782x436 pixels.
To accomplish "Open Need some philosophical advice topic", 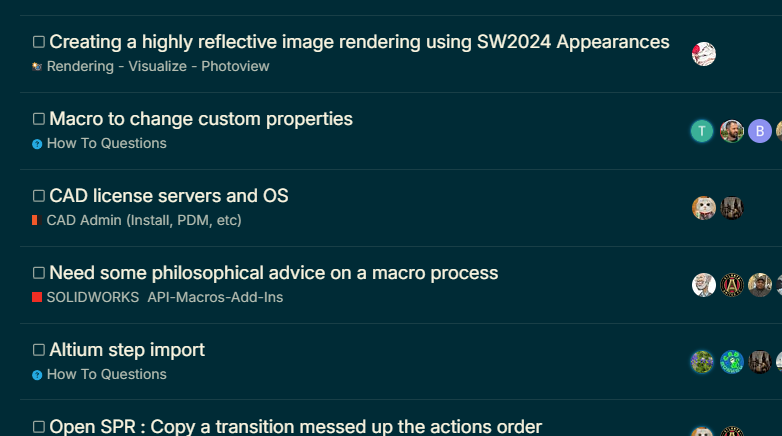I will (274, 273).
